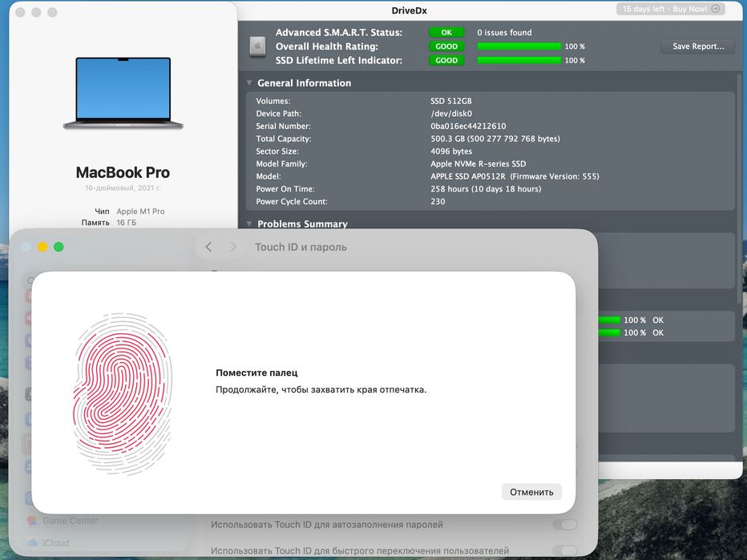Toggle Touch ID for password autofill switch
The height and width of the screenshot is (560, 747).
[x=565, y=524]
